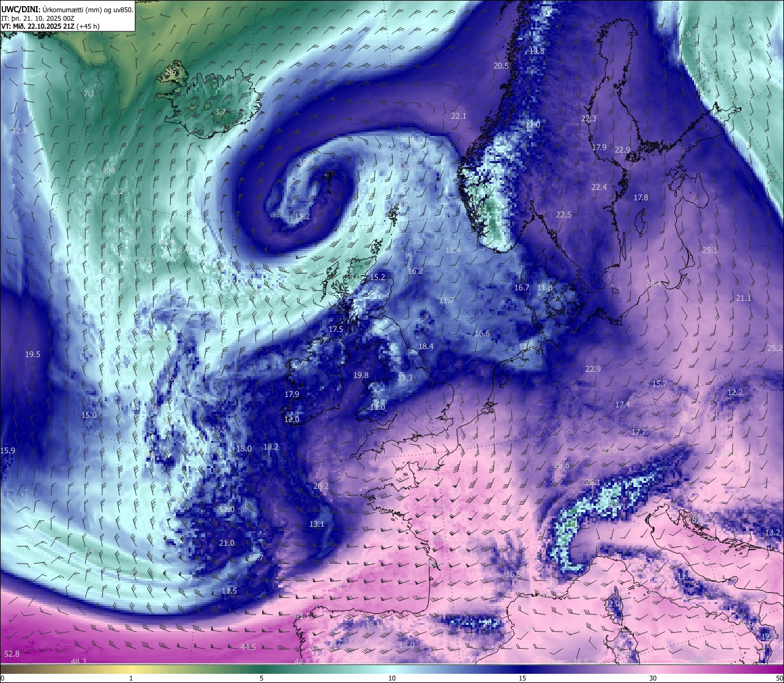784x683 pixels.
Task: Click the 5 tick on colour scale
Action: point(262,678)
